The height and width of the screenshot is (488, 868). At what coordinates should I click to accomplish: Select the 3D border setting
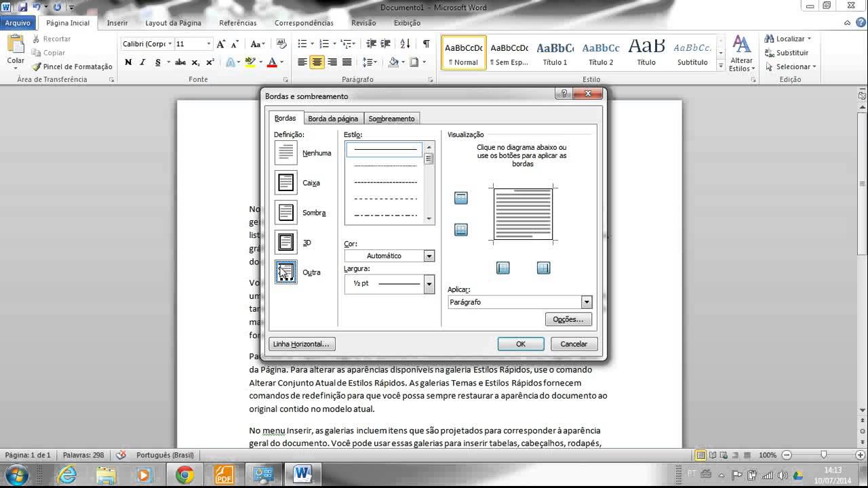(286, 242)
